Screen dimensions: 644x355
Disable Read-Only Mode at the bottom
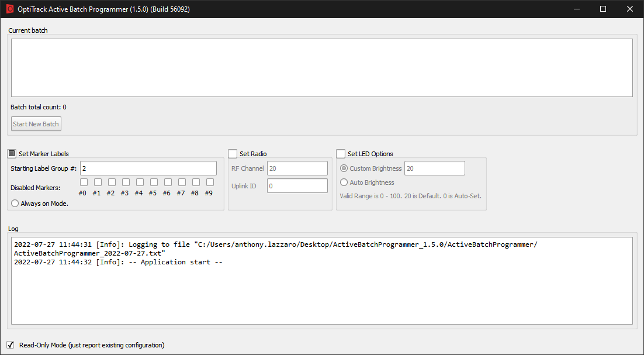click(x=10, y=344)
